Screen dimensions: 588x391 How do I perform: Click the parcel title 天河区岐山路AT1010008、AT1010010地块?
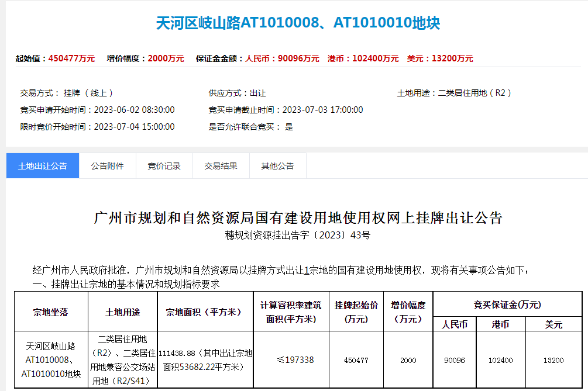click(294, 22)
